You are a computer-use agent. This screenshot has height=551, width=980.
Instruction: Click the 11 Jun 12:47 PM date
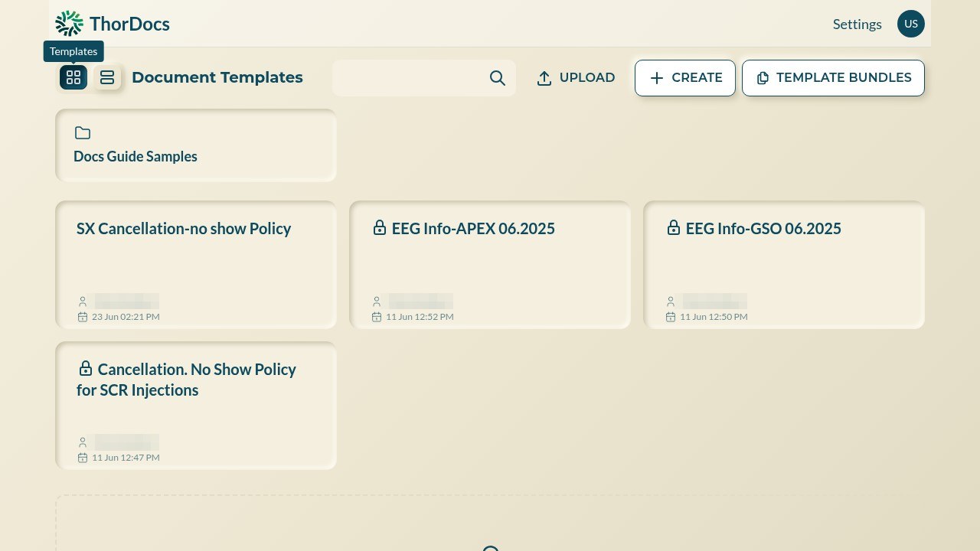click(x=126, y=458)
